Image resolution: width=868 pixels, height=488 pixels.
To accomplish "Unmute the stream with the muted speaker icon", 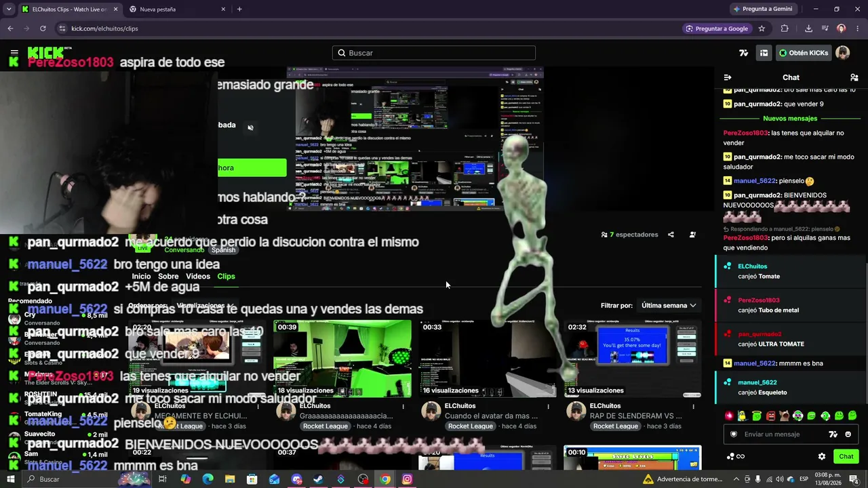I will click(250, 127).
